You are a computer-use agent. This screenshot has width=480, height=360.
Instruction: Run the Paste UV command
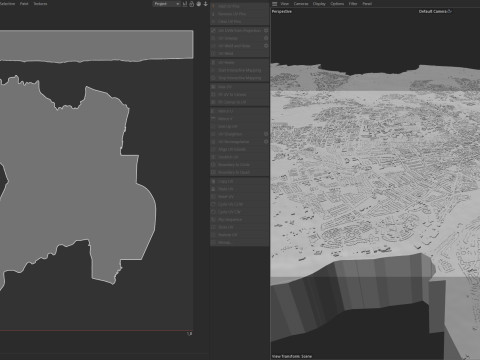click(x=240, y=189)
